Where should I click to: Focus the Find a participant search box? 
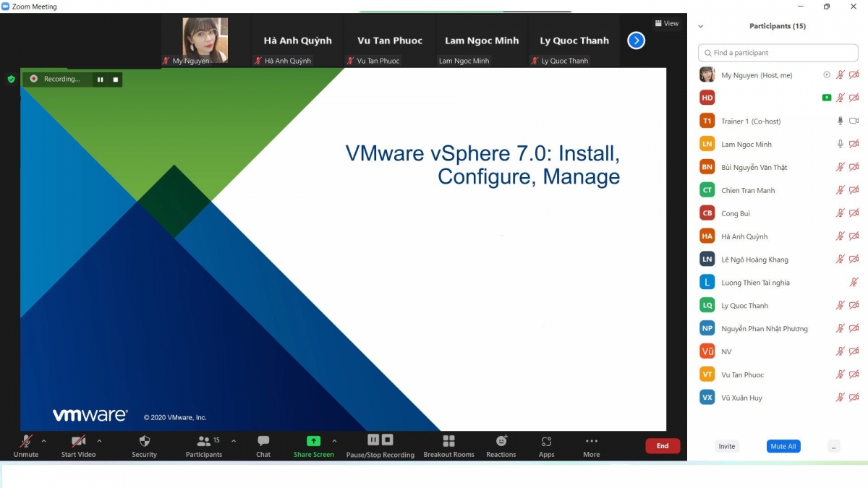pyautogui.click(x=778, y=53)
